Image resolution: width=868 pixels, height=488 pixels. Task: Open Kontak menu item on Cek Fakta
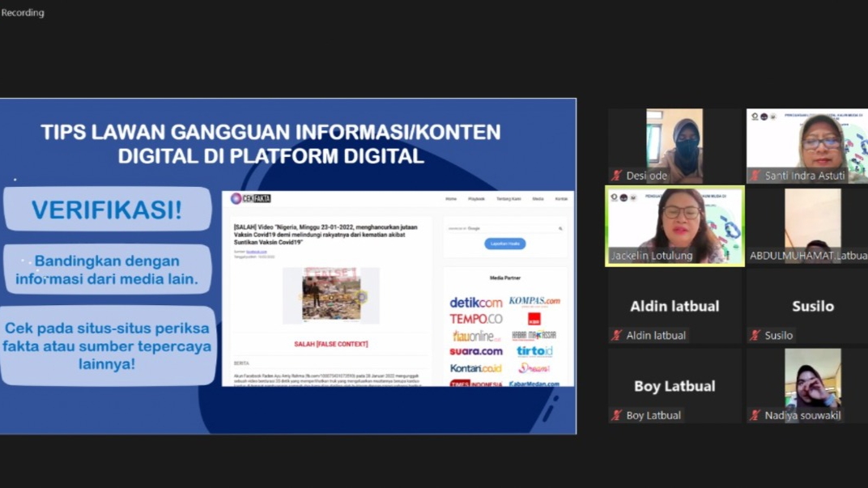click(561, 198)
